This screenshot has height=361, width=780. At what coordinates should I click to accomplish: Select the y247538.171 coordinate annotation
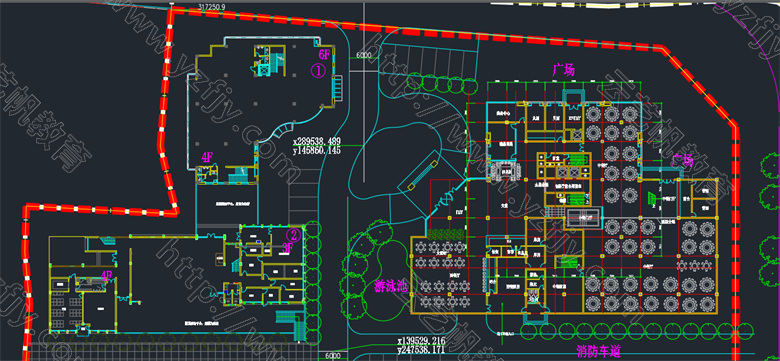point(421,349)
